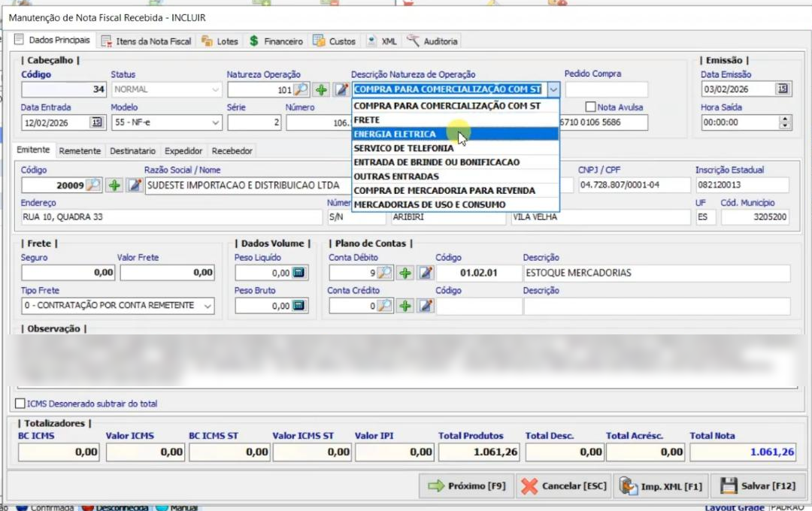Add new Conta Débito with plus icon
Screen dimensions: 812x511
(405, 272)
